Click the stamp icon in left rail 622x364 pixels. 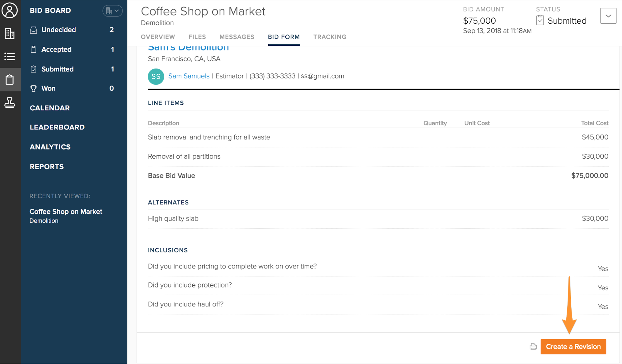(10, 102)
